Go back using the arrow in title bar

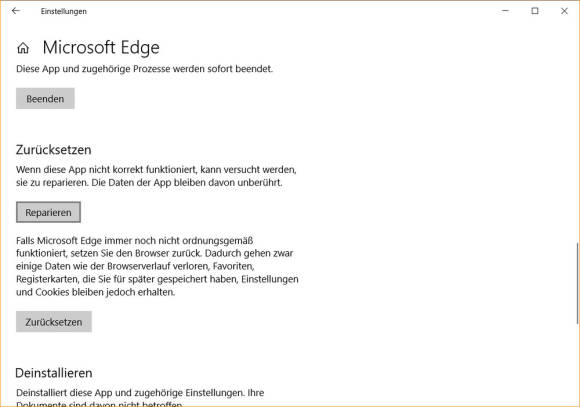(x=16, y=11)
